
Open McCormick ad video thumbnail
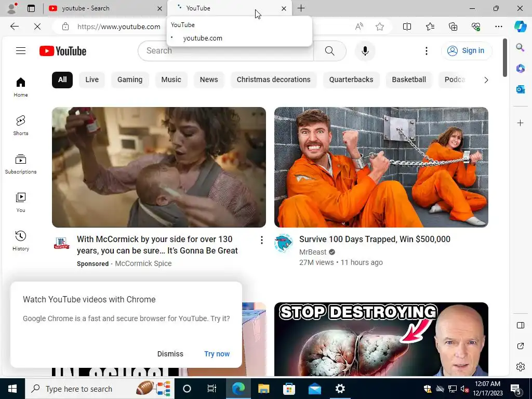pyautogui.click(x=159, y=167)
